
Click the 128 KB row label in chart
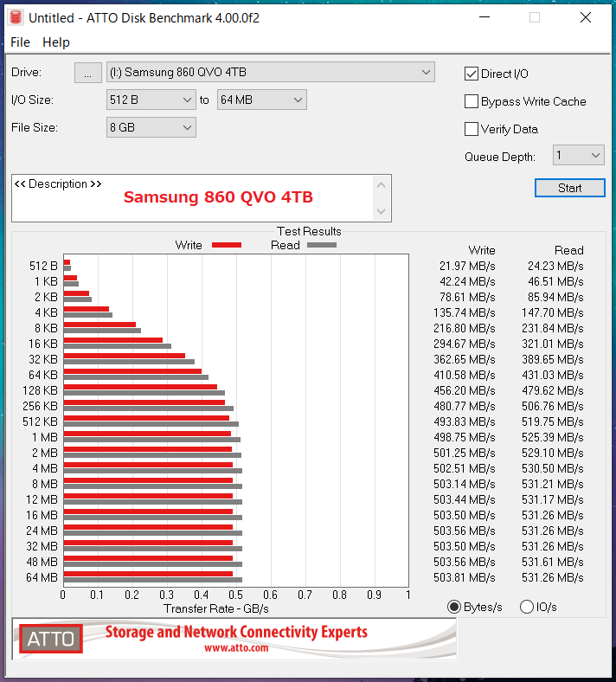41,390
